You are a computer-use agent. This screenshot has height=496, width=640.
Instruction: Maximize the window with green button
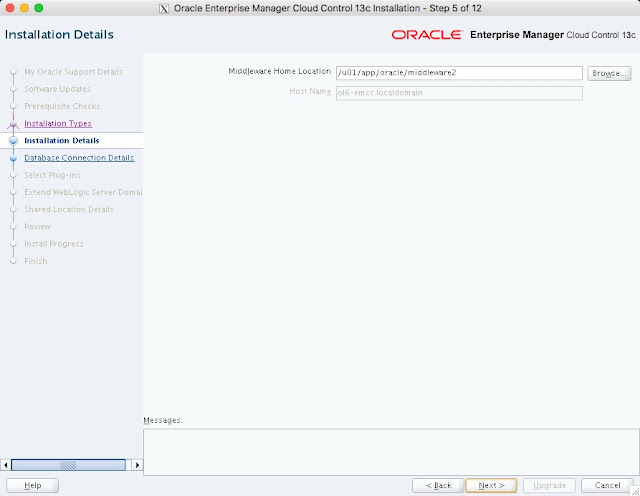39,8
